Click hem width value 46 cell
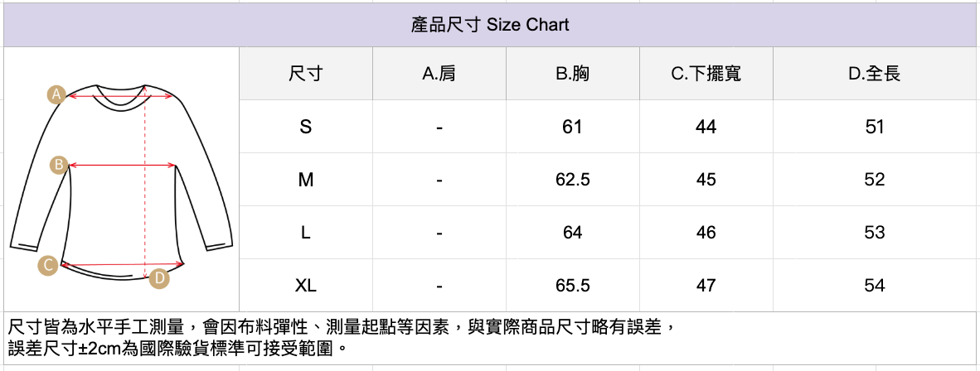 point(706,233)
